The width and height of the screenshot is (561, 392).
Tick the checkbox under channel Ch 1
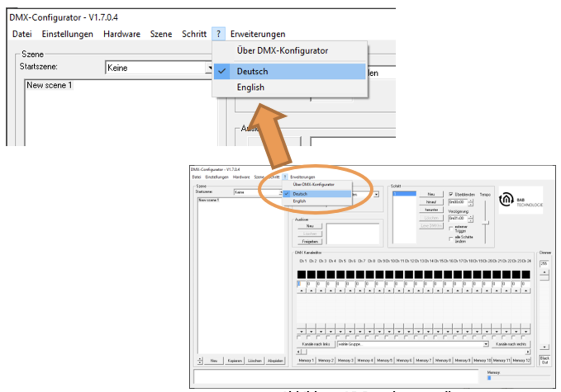pyautogui.click(x=299, y=337)
